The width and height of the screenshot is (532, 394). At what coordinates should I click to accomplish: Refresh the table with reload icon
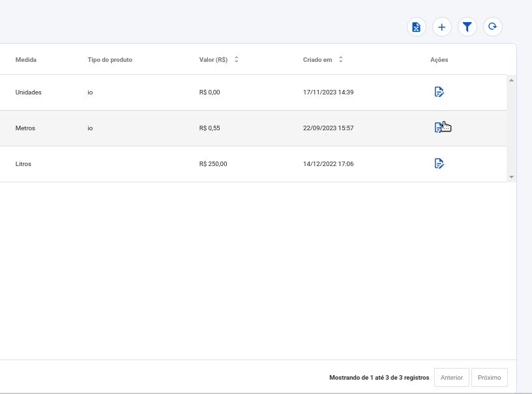click(493, 27)
